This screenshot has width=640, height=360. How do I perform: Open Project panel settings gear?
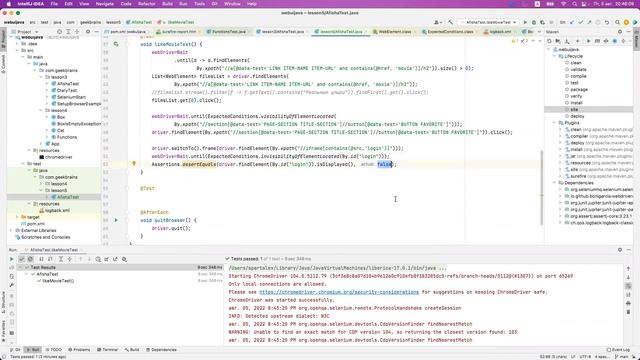[x=87, y=32]
